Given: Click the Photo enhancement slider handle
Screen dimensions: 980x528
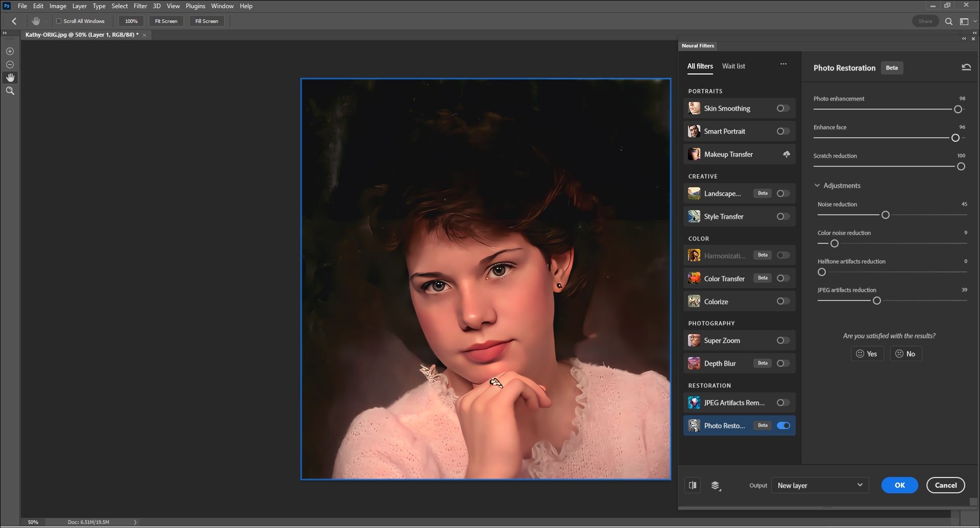Looking at the screenshot, I should [958, 109].
